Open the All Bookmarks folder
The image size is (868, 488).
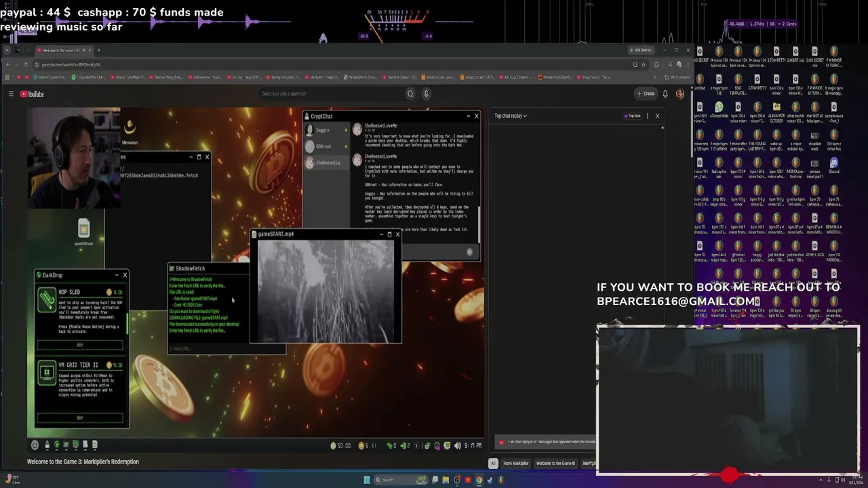[x=677, y=77]
